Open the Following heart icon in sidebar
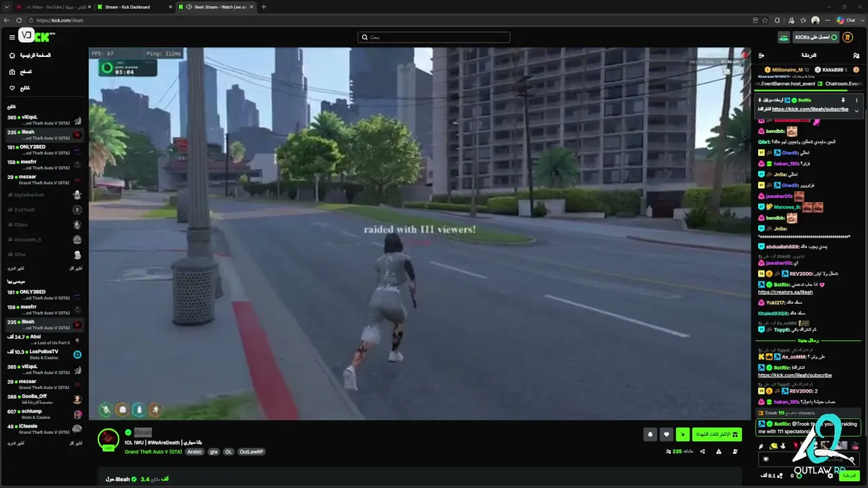 point(12,88)
